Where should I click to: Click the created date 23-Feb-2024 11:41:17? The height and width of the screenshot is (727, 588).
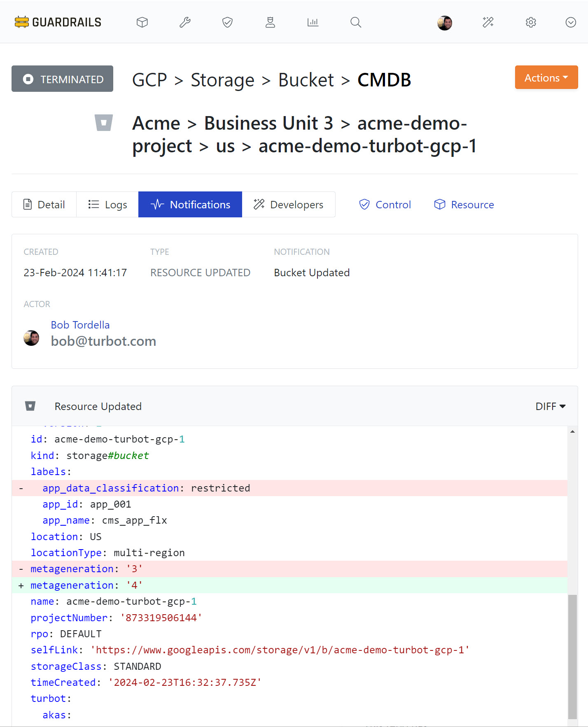[75, 273]
